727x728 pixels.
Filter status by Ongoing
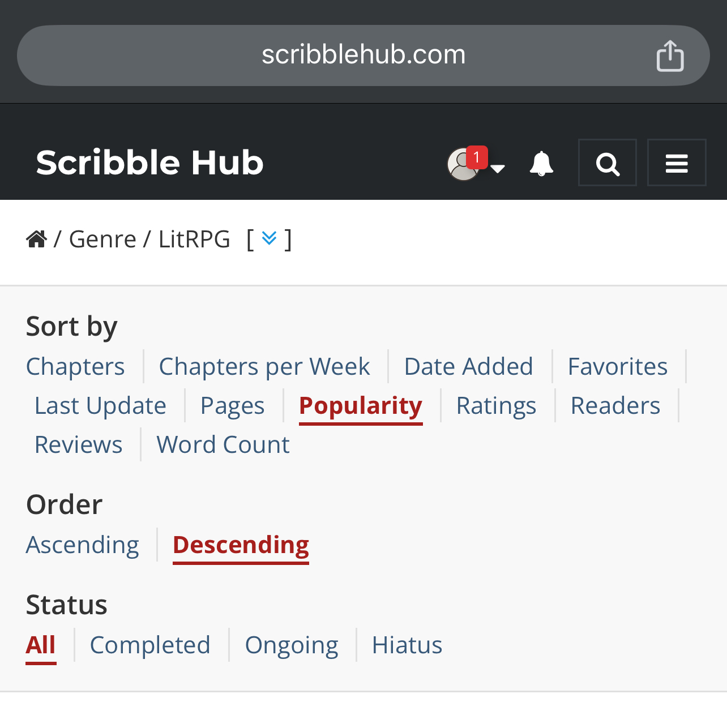[x=292, y=645]
